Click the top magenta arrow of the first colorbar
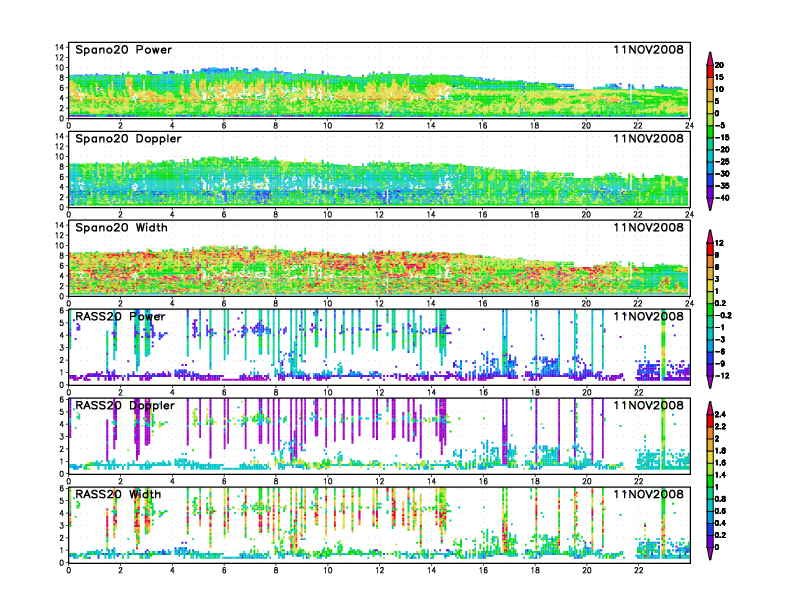Screen dimensions: 792x612 pos(710,58)
